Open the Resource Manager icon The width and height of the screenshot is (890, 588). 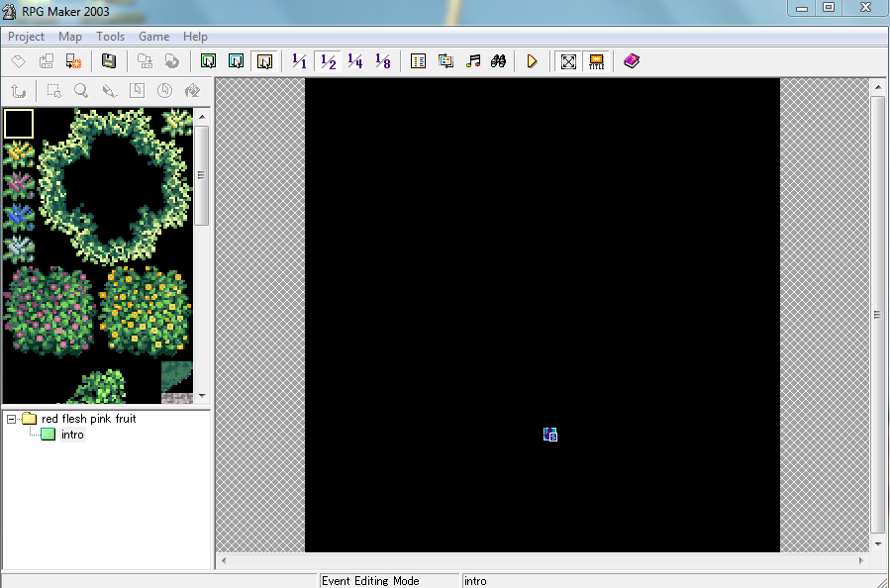pyautogui.click(x=445, y=61)
